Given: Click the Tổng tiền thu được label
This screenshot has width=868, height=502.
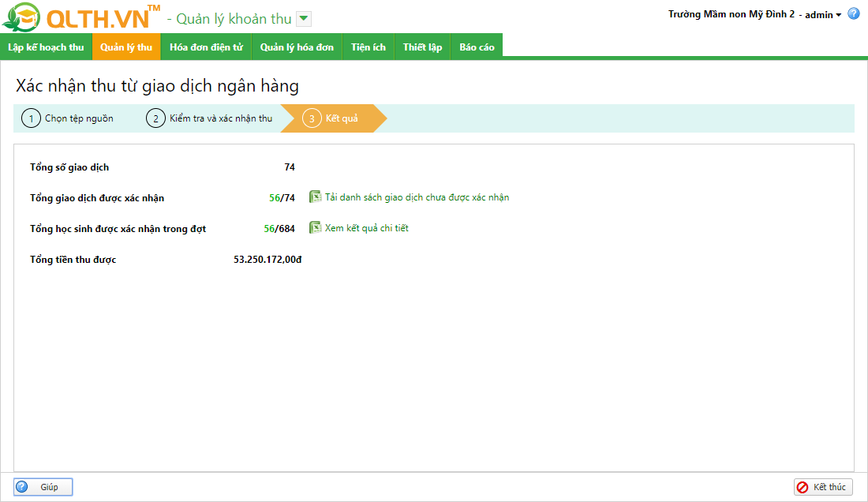Looking at the screenshot, I should (73, 260).
